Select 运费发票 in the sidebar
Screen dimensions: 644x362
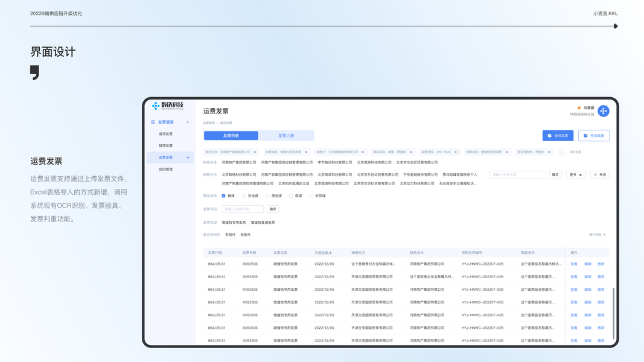click(170, 157)
